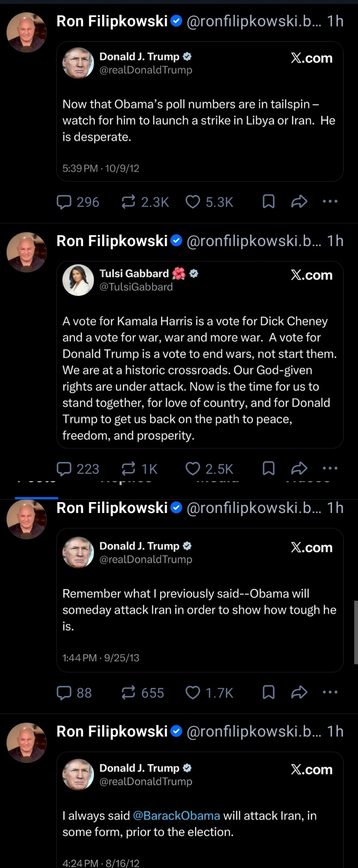The height and width of the screenshot is (868, 358).
Task: Open more options on the first post
Action: point(330,201)
